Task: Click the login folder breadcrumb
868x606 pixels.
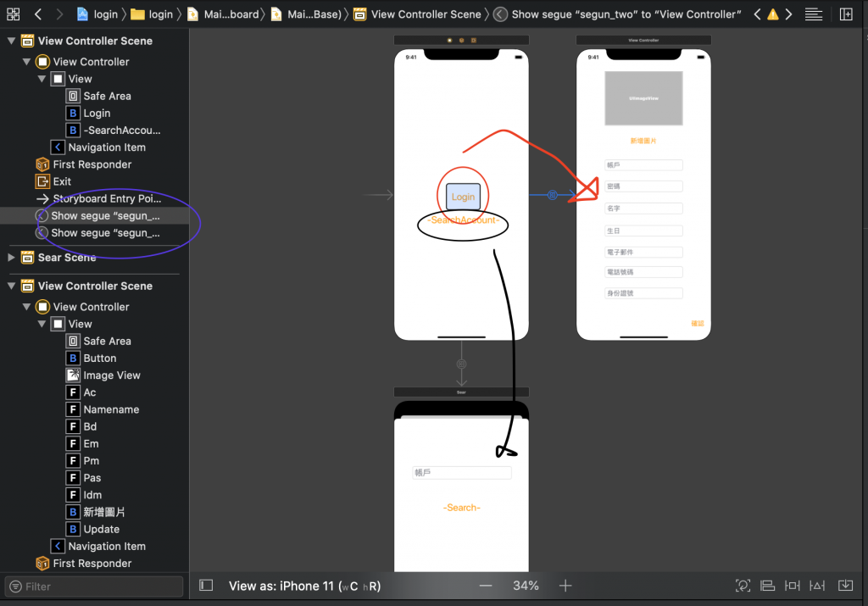Action: click(152, 14)
